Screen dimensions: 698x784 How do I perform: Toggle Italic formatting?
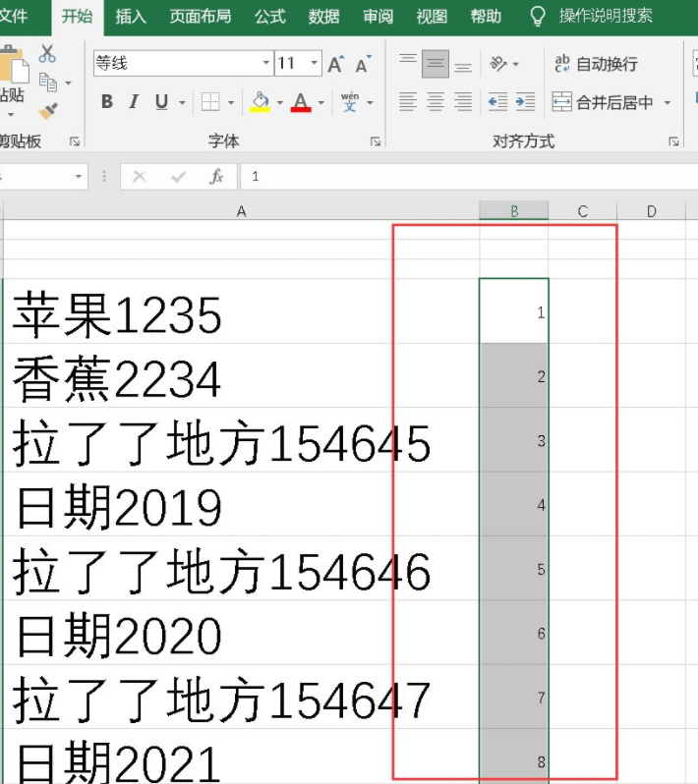[x=134, y=102]
